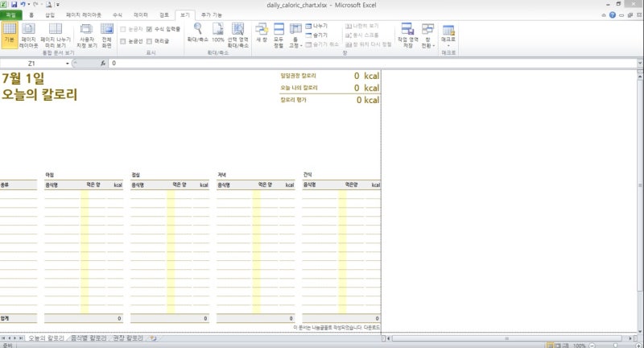Zoom in with the status bar plus button
The width and height of the screenshot is (644, 348).
click(x=638, y=346)
